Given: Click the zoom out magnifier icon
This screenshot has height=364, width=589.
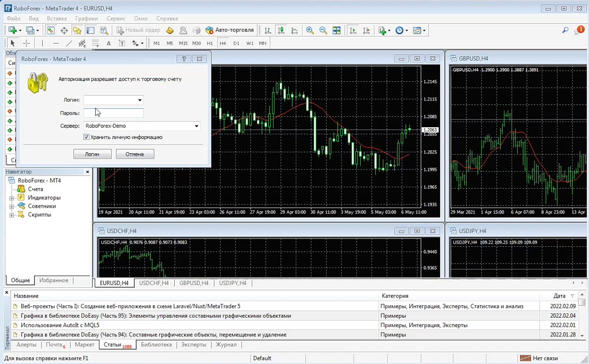Looking at the screenshot, I should click(323, 30).
